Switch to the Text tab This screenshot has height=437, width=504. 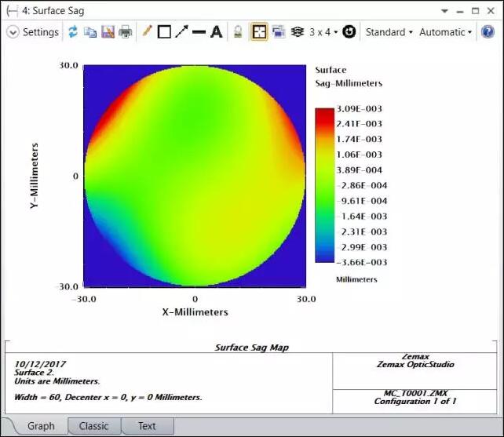pos(147,426)
